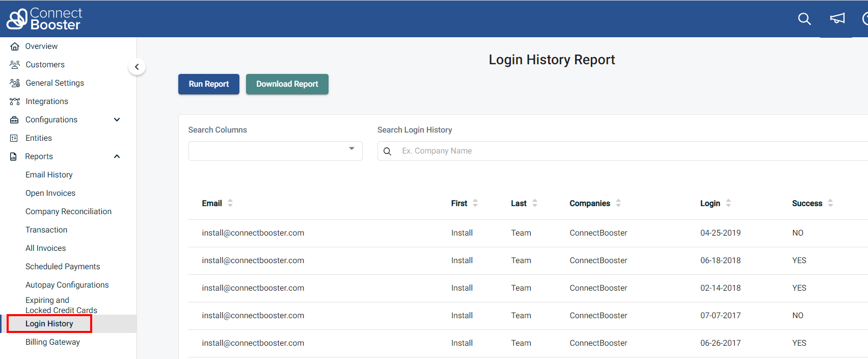Click the Integrations nodes icon
Viewport: 868px width, 359px height.
pos(15,101)
